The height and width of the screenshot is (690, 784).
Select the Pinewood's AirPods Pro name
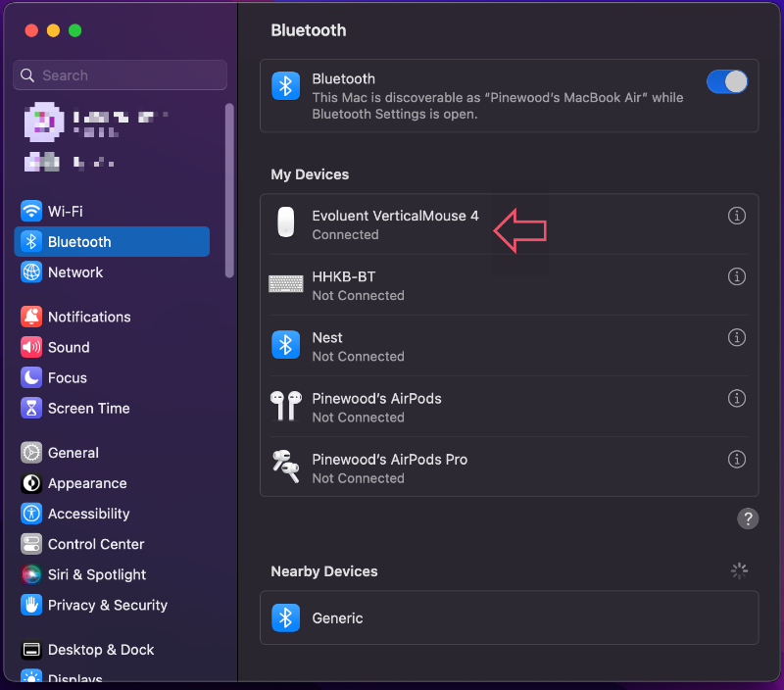(x=389, y=460)
